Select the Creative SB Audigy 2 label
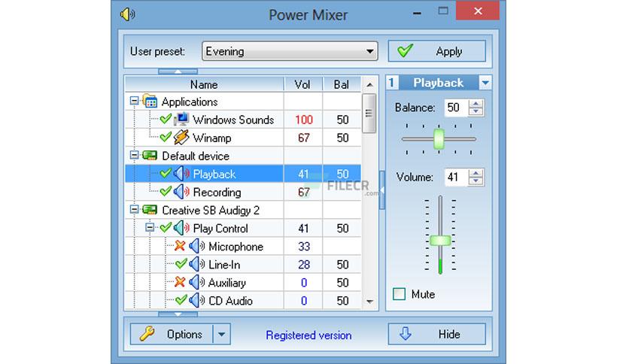 click(x=211, y=210)
